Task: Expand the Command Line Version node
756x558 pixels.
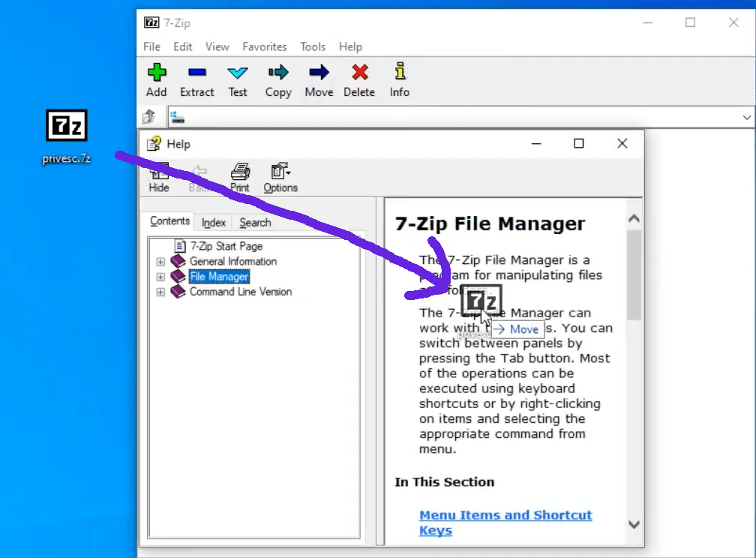Action: pos(160,292)
